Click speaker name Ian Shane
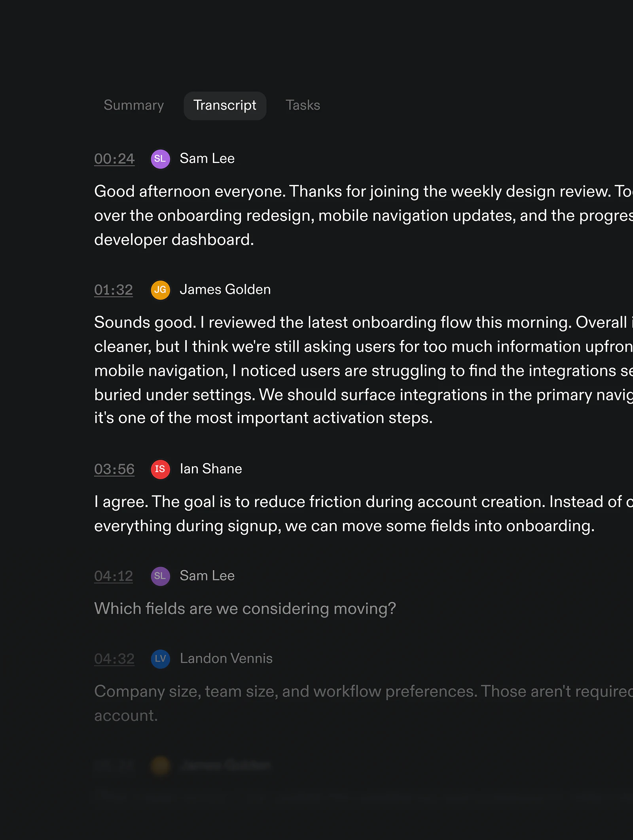Image resolution: width=633 pixels, height=840 pixels. (211, 469)
